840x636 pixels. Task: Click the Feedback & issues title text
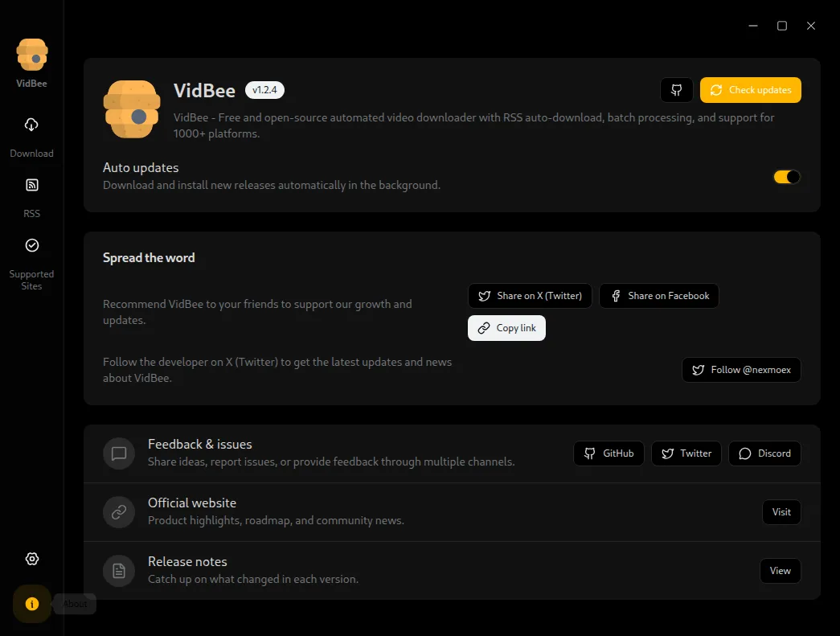pos(200,444)
